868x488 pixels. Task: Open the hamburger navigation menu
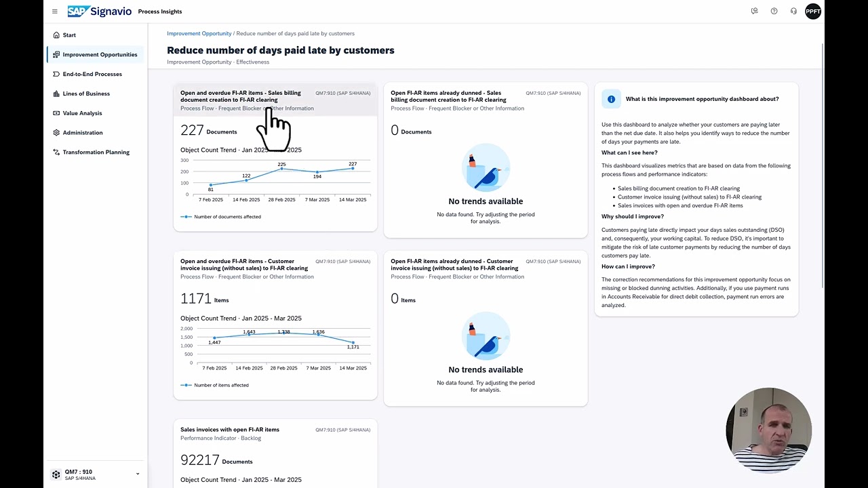coord(55,12)
